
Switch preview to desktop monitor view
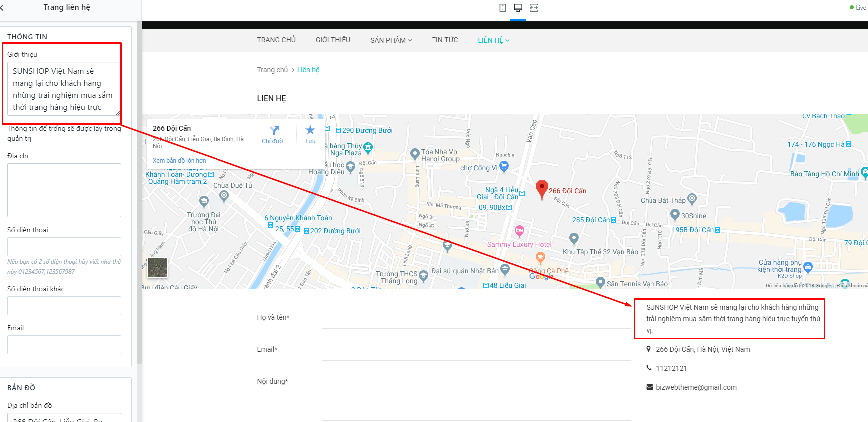518,8
